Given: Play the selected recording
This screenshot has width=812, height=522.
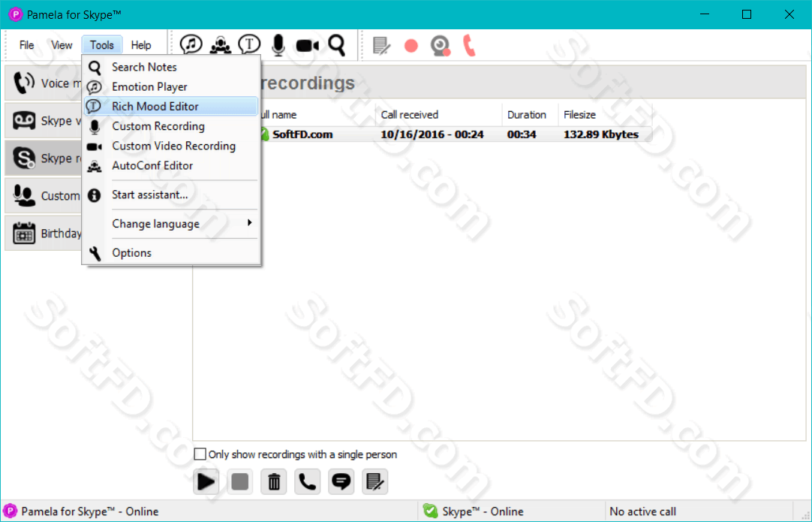Looking at the screenshot, I should 206,481.
